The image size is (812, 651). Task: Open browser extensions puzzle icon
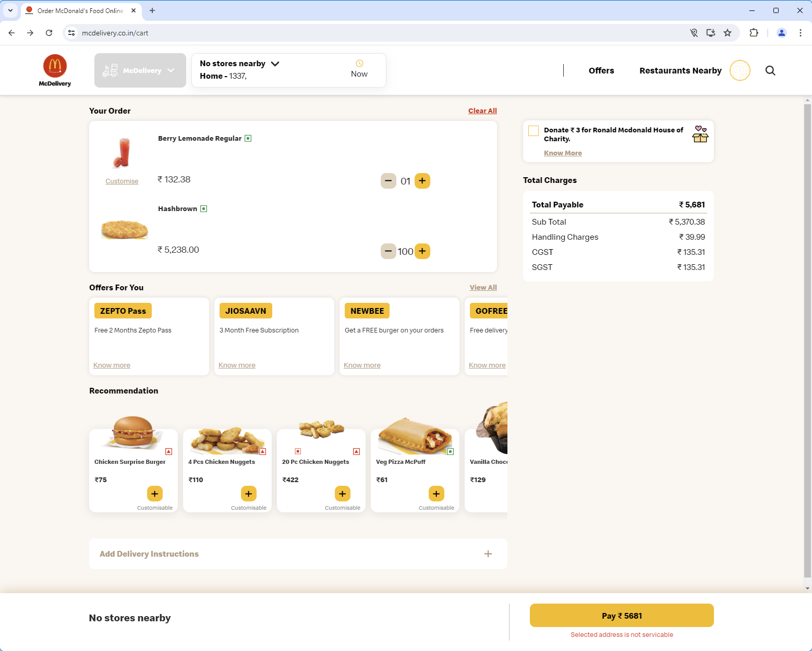754,33
